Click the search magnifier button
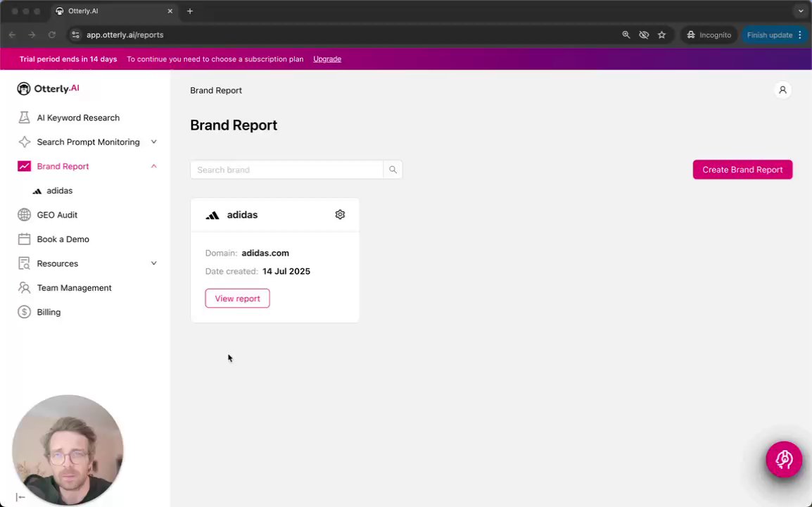The height and width of the screenshot is (507, 812). pyautogui.click(x=393, y=170)
